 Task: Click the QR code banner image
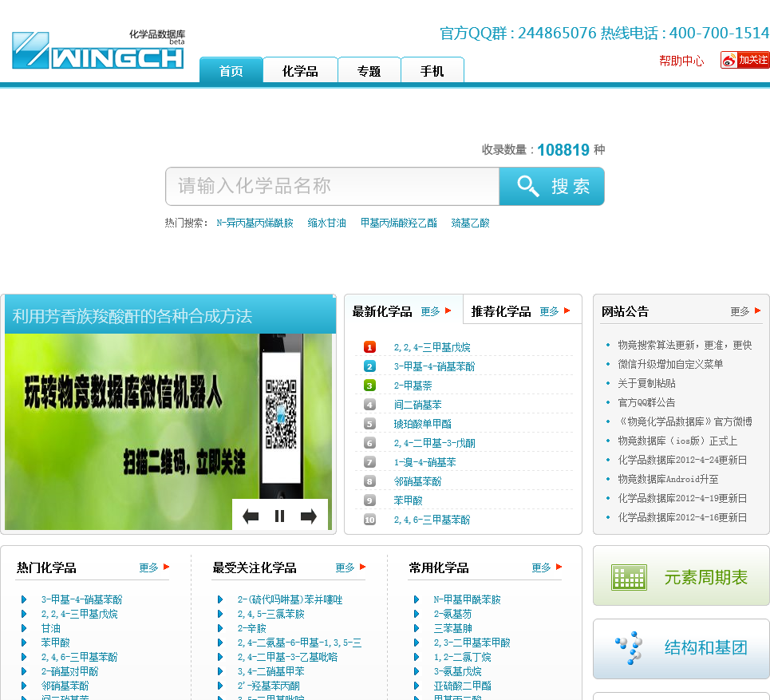[168, 431]
